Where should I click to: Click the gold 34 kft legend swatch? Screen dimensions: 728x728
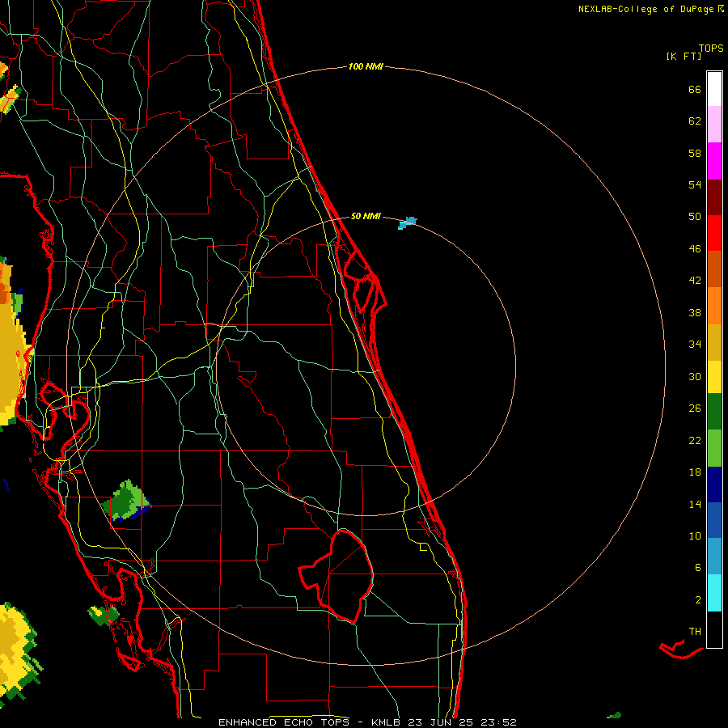click(x=714, y=342)
